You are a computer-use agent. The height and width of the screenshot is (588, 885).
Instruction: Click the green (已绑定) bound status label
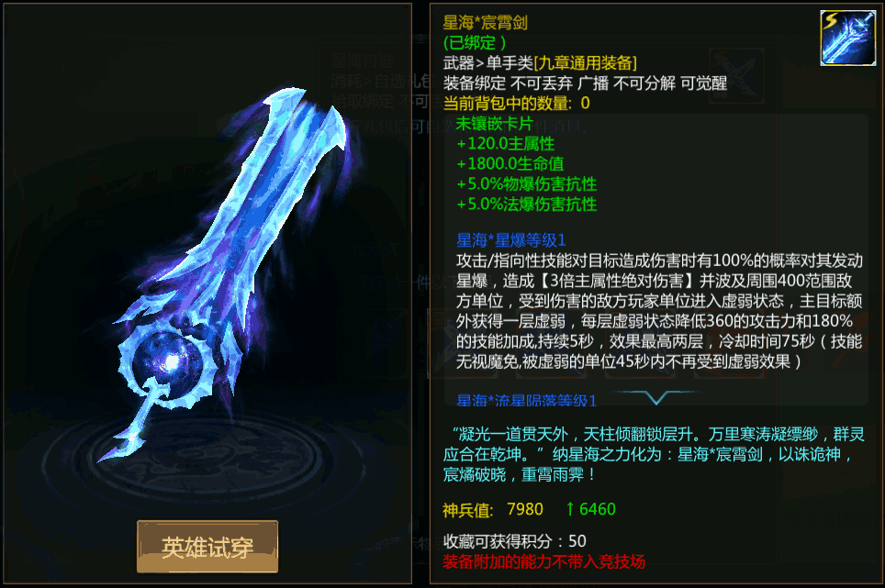pyautogui.click(x=475, y=43)
